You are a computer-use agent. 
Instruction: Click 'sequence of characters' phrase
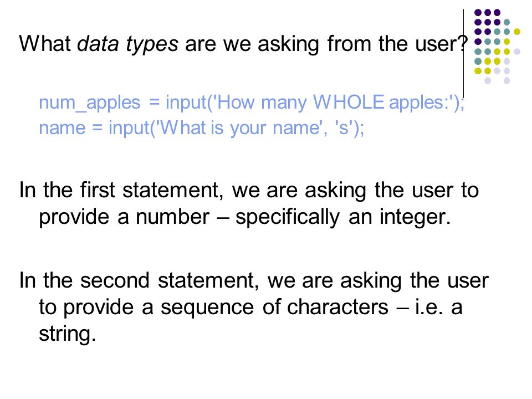274,307
